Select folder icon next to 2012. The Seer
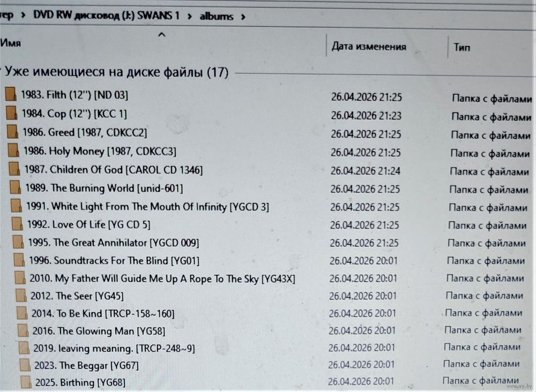536x392 pixels. pos(21,296)
